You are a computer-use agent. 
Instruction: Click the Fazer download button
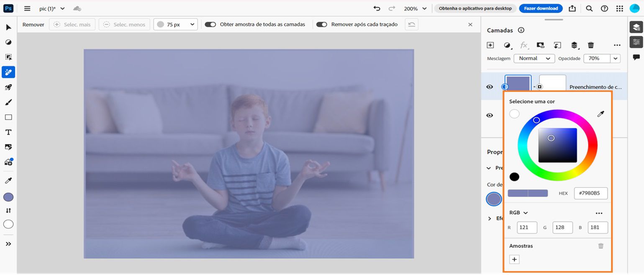[x=541, y=8]
